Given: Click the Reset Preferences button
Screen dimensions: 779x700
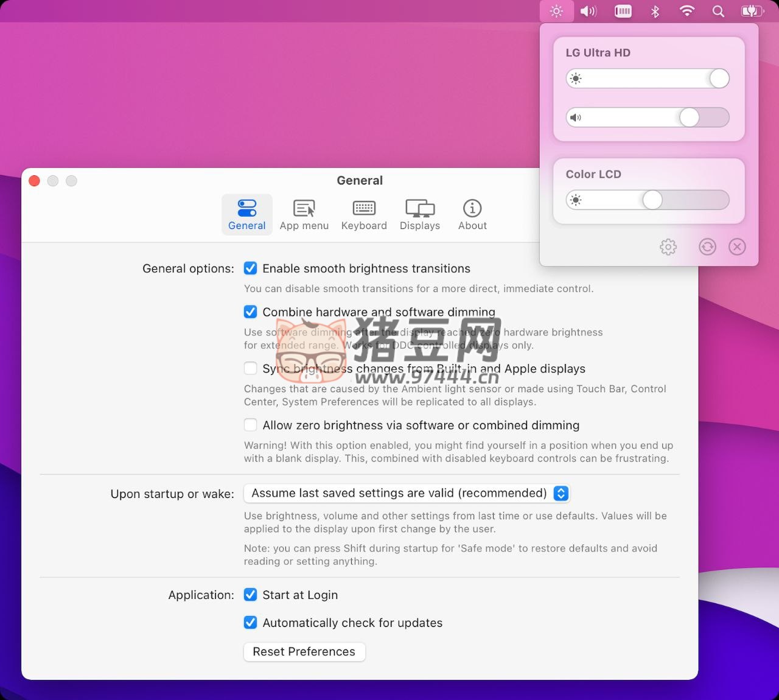Looking at the screenshot, I should (304, 651).
